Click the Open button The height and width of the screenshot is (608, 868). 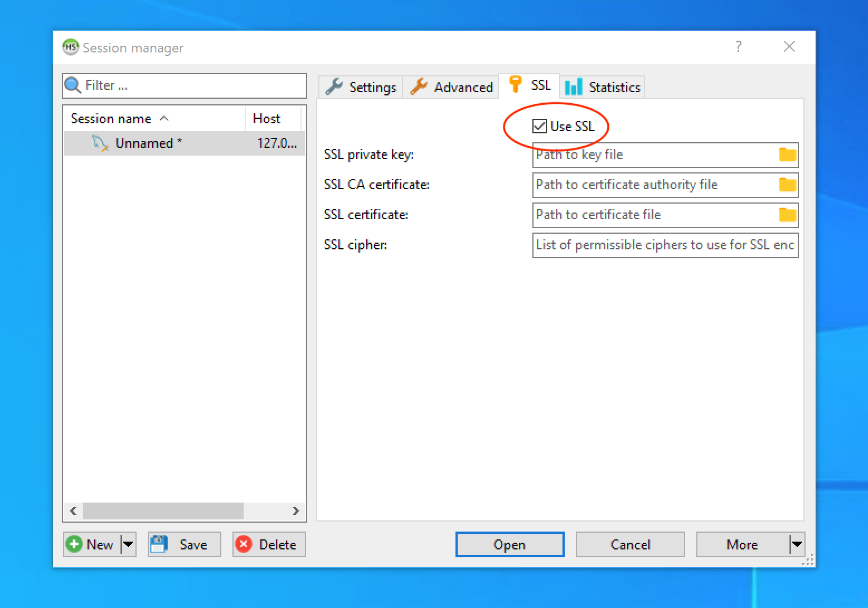(510, 544)
